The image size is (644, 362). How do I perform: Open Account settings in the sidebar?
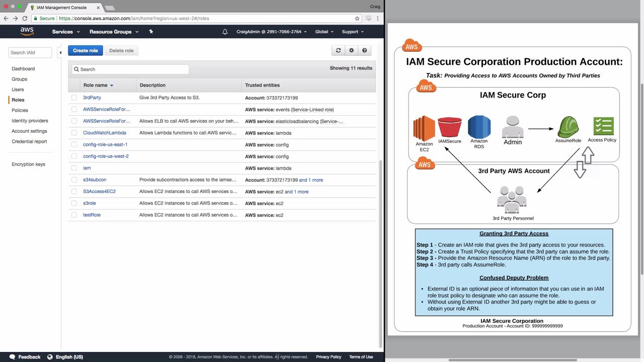point(29,131)
